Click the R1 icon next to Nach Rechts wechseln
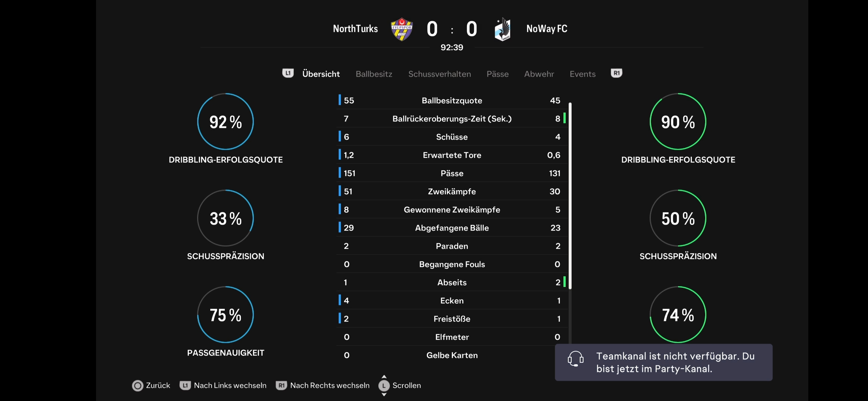Screen dimensions: 868x401 tap(282, 385)
